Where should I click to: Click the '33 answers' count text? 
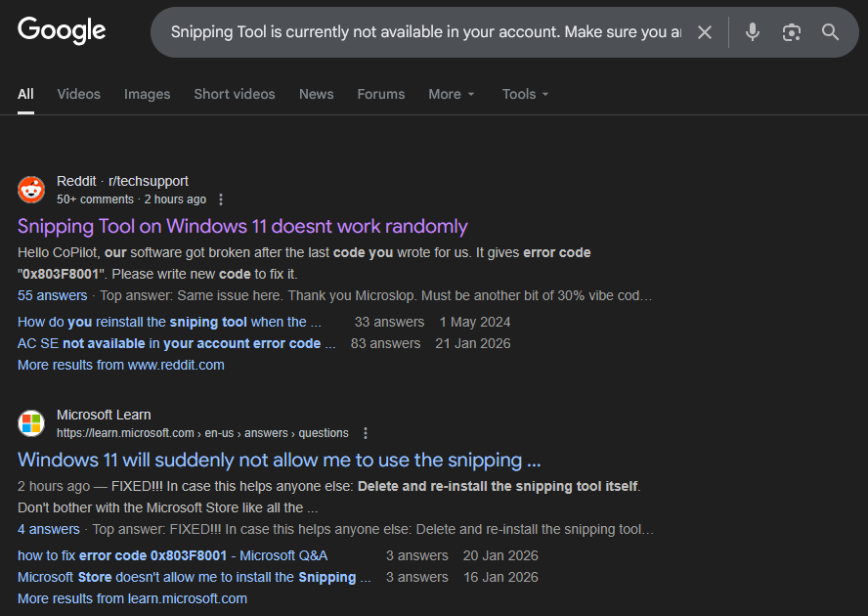[x=389, y=322]
